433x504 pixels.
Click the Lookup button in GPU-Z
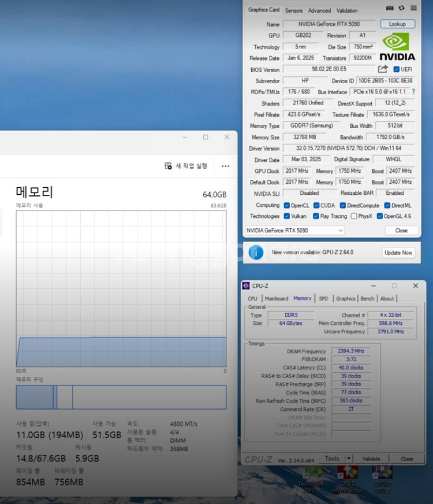tap(397, 24)
